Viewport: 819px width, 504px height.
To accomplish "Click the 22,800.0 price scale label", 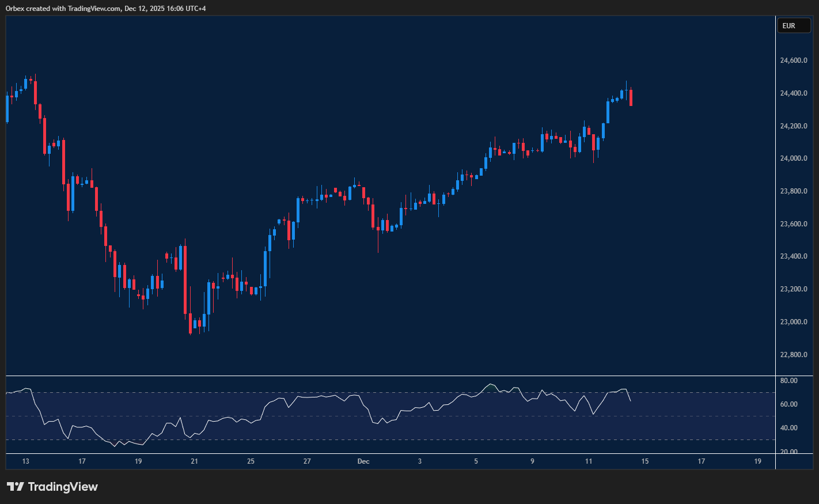I will click(x=794, y=355).
